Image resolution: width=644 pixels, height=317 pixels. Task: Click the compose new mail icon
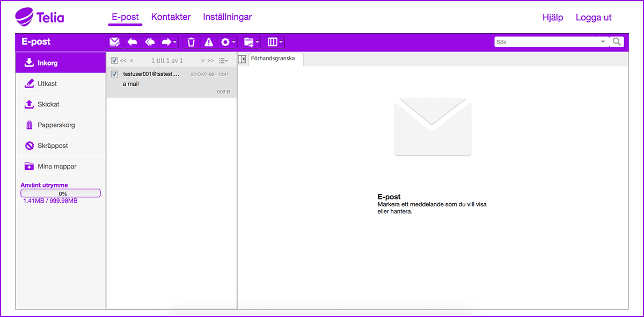[x=114, y=42]
